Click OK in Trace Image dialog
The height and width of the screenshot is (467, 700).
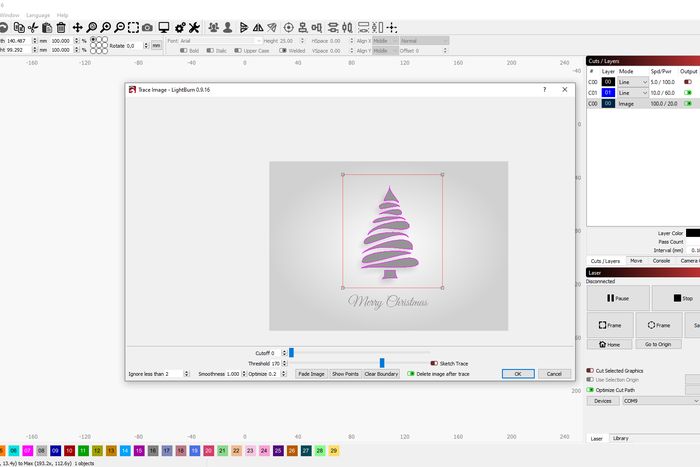pos(517,374)
